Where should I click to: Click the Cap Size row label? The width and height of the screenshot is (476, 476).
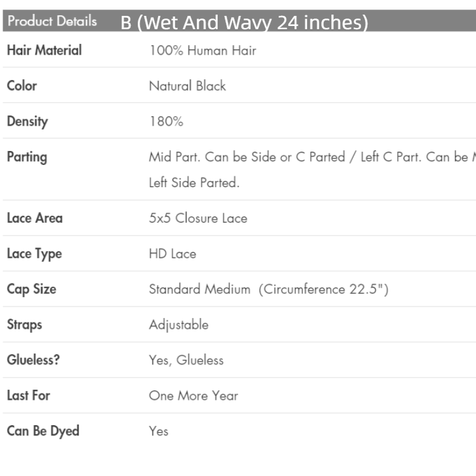click(32, 289)
